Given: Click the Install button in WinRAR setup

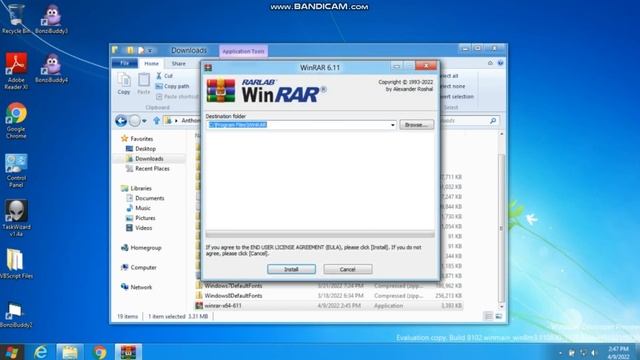Looking at the screenshot, I should tap(291, 269).
